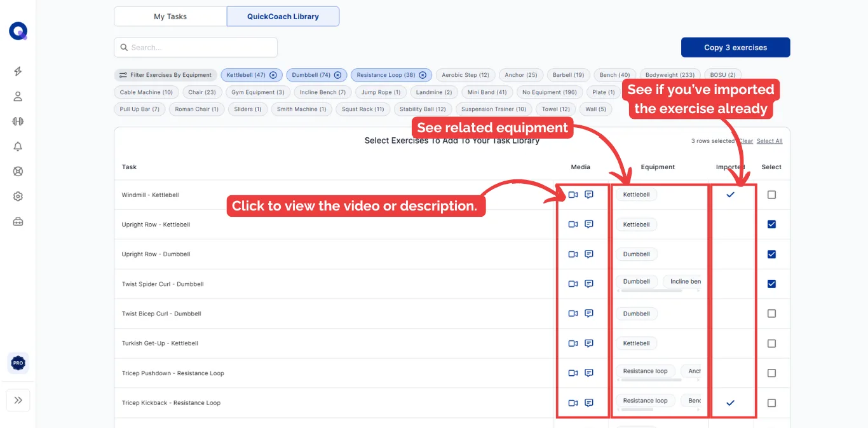View video for Twist Bicep Curl - Dumbbell
Screen dimensions: 868x428
573,314
